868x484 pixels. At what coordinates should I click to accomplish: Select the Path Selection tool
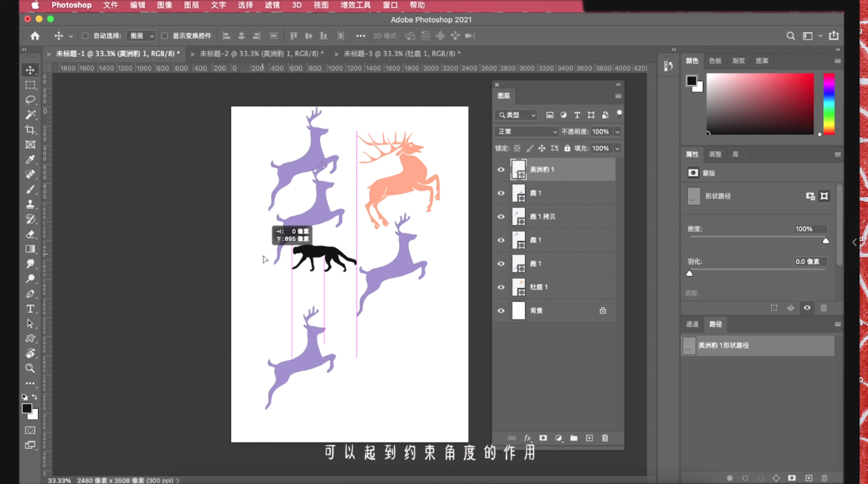coord(31,324)
